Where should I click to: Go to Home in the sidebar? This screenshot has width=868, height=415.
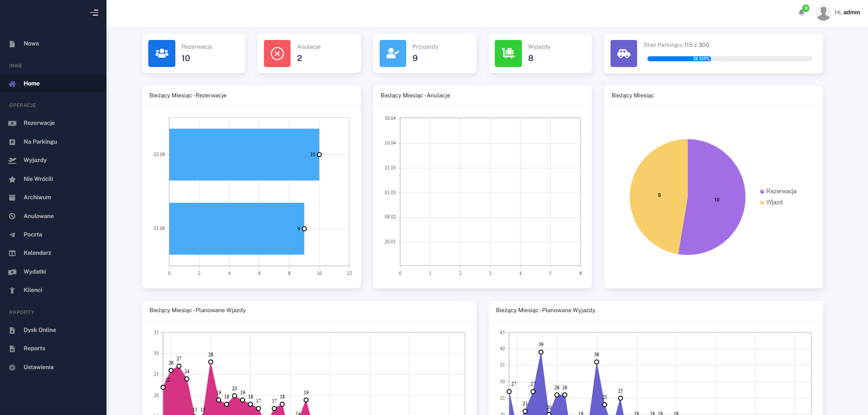coord(53,84)
